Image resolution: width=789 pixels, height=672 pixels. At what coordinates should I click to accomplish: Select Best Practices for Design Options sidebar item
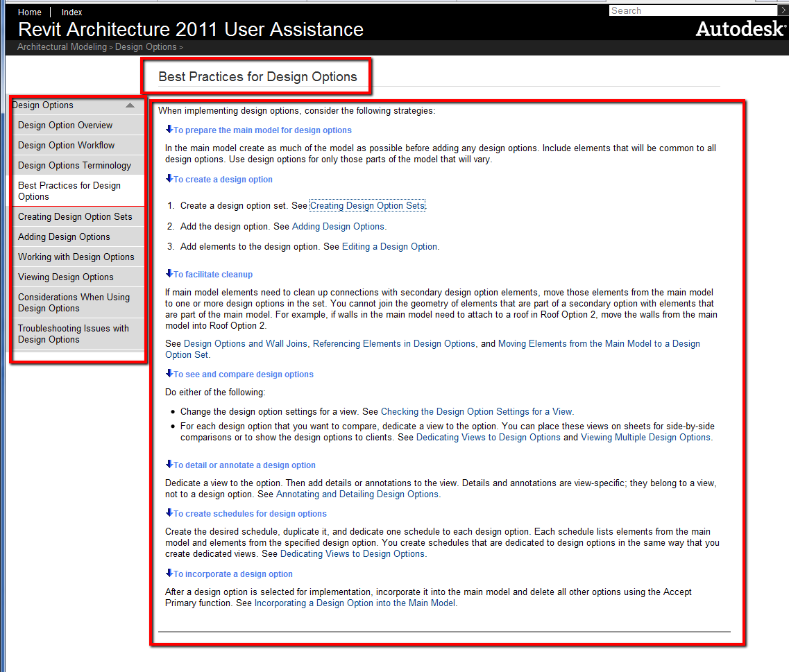(78, 191)
